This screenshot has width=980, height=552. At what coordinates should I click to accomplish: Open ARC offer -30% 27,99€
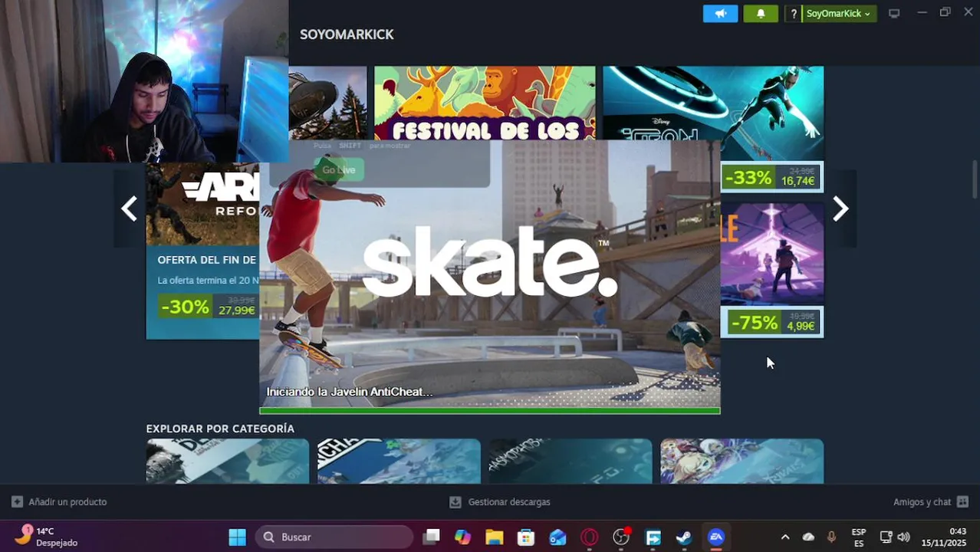pos(208,307)
